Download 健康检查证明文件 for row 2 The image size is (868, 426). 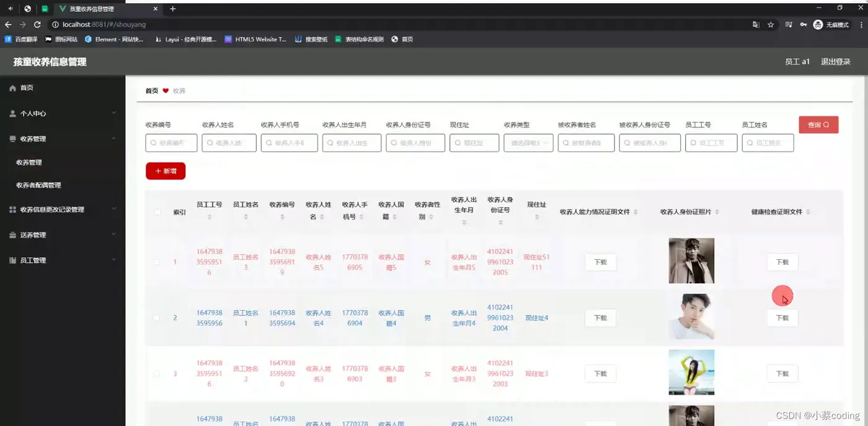(x=782, y=318)
